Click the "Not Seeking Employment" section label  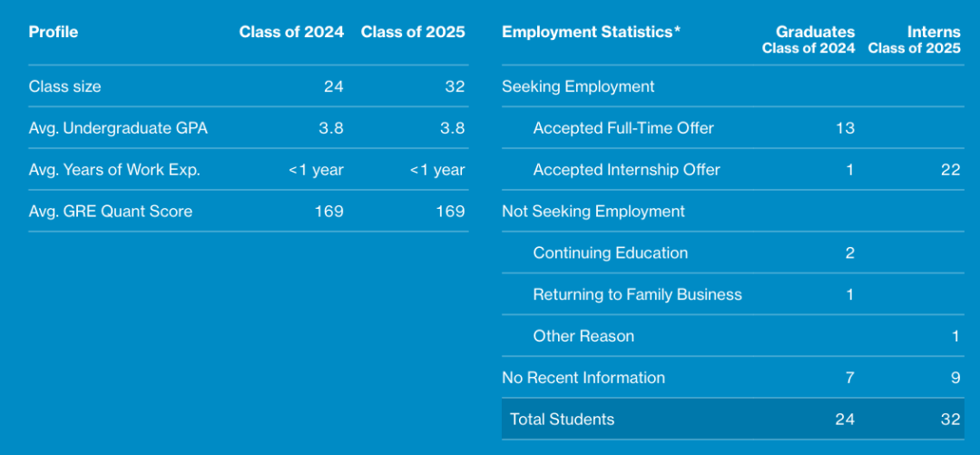(x=593, y=212)
